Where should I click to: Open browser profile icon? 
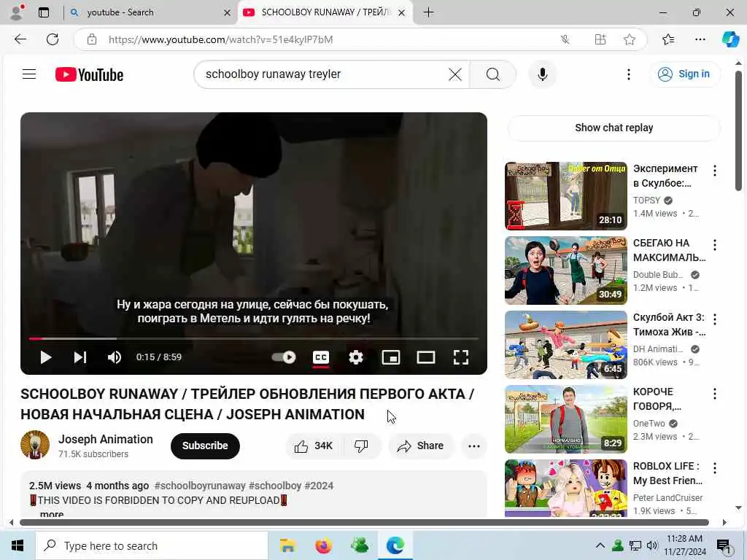17,12
